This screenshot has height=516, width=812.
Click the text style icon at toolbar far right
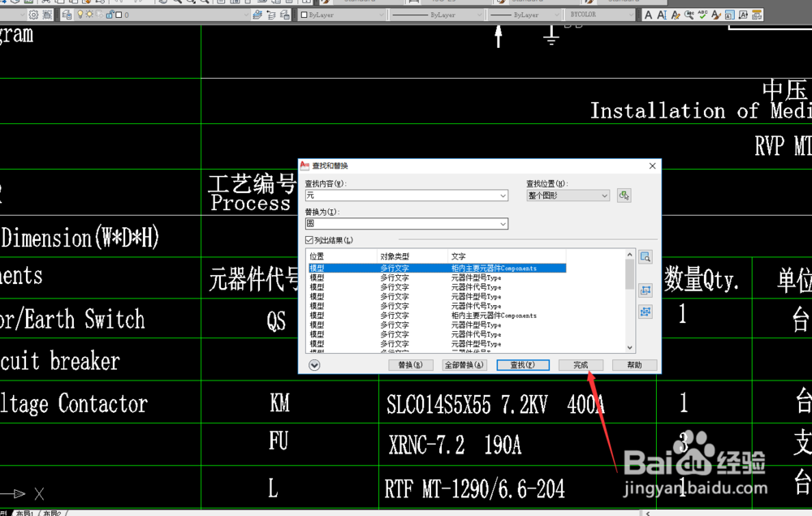(756, 15)
